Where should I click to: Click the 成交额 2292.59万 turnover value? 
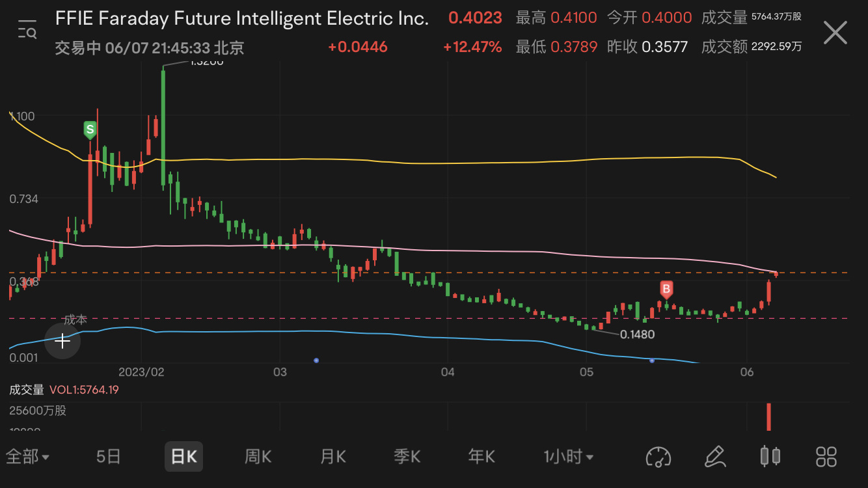click(752, 47)
